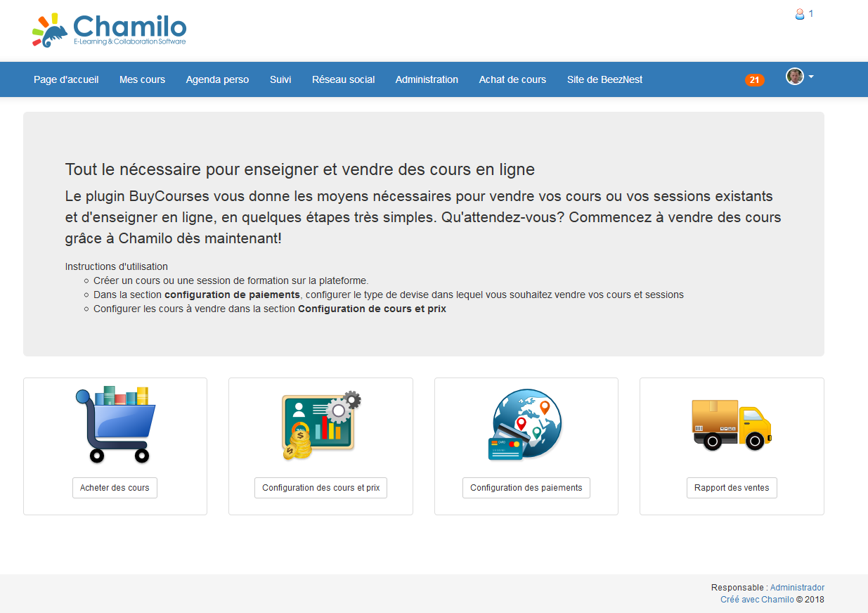Open the Administrador link in the footer
Viewport: 868px width, 613px height.
point(797,587)
